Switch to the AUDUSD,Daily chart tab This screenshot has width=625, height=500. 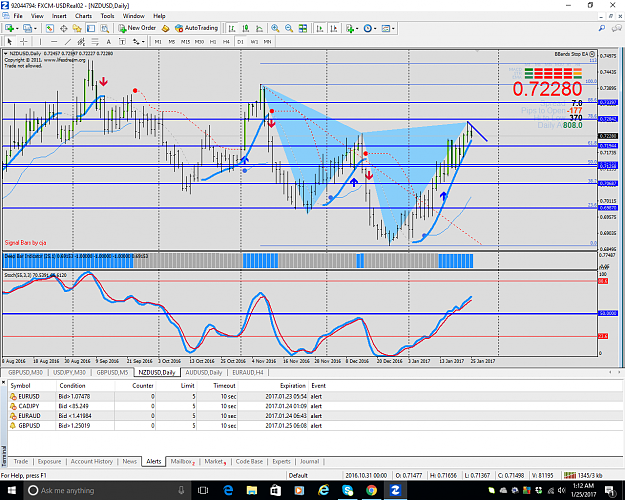tap(204, 372)
